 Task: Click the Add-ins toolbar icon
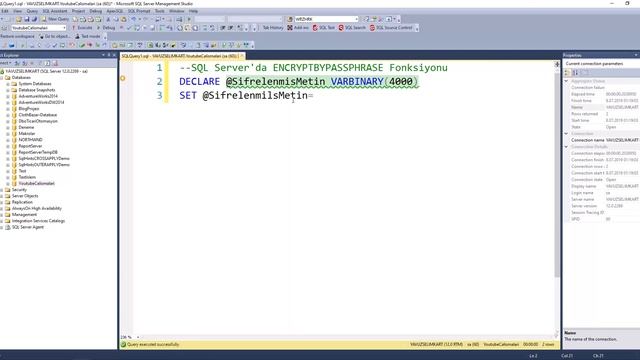coord(298,28)
